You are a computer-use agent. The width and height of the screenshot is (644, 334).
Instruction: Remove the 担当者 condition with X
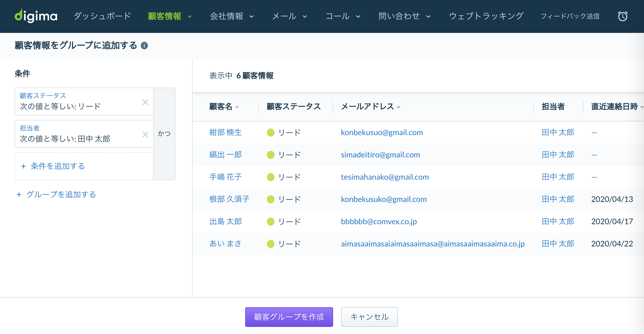click(x=145, y=135)
